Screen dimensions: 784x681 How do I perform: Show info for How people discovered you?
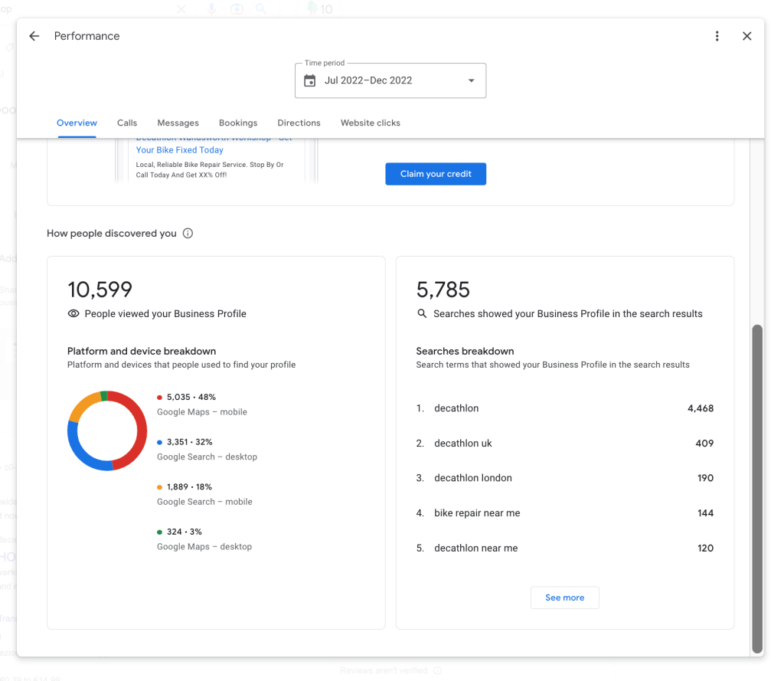coord(188,233)
